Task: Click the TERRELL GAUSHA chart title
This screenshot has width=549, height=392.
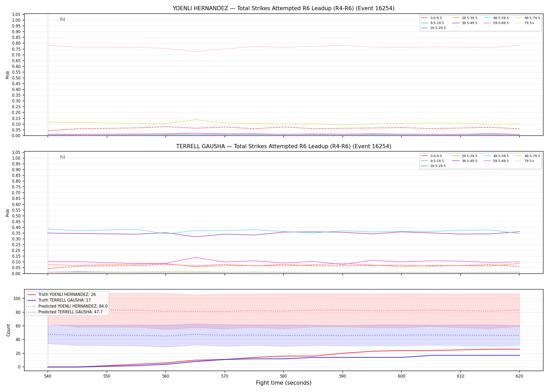Action: [283, 146]
